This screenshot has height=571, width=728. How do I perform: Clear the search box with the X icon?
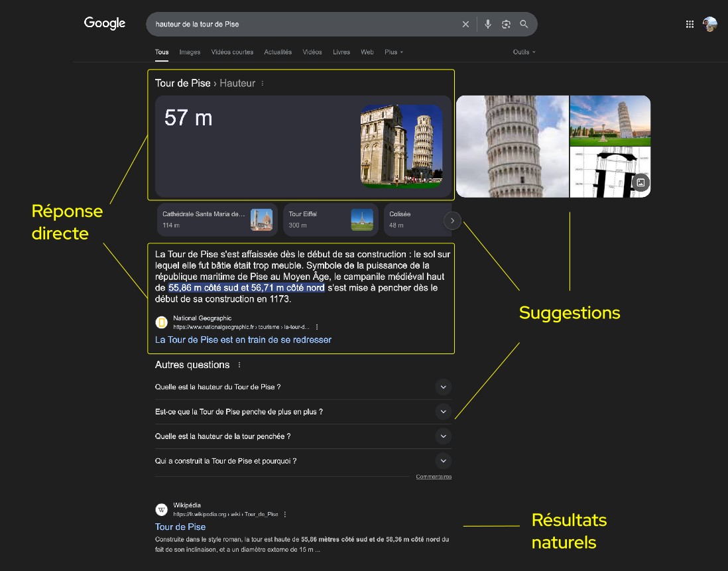465,25
